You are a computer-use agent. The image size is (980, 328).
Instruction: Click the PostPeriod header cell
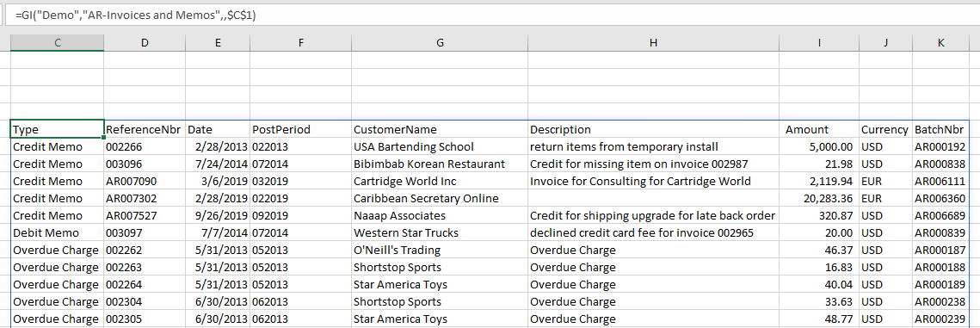point(300,130)
